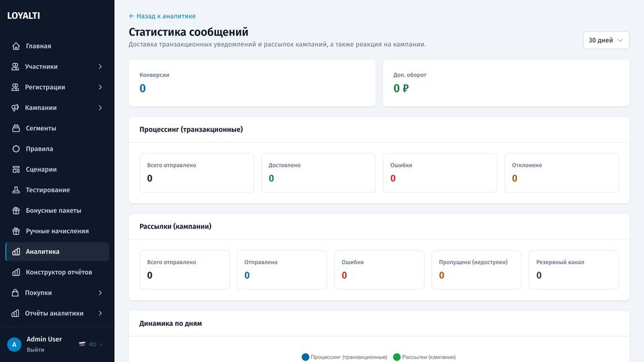
Task: Open Сегменты in the sidebar
Action: click(x=57, y=128)
